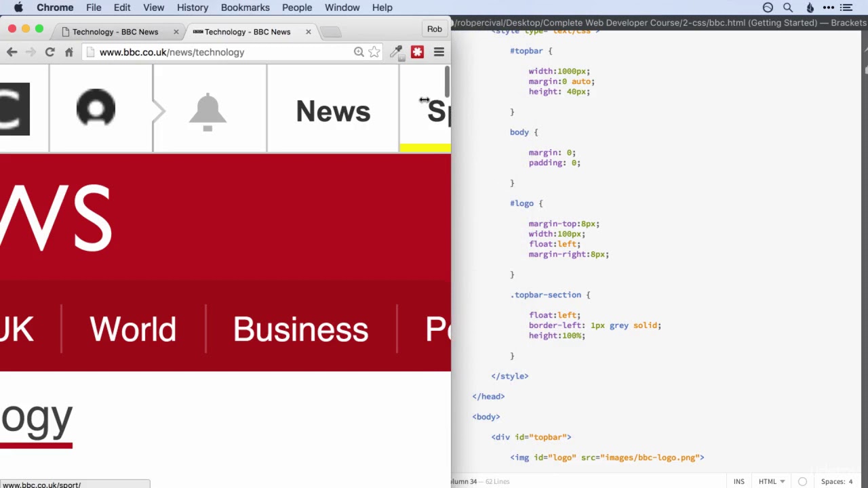868x488 pixels.
Task: Bookmark this page with the star
Action: pyautogui.click(x=374, y=52)
